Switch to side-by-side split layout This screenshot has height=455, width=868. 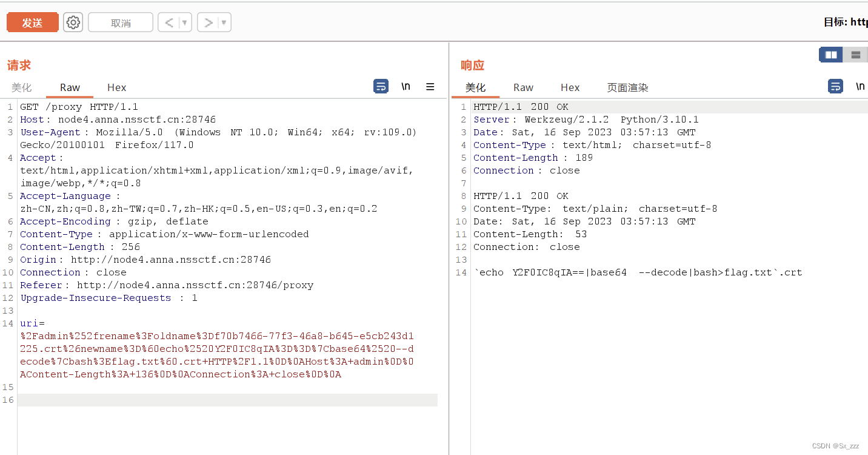[x=831, y=55]
